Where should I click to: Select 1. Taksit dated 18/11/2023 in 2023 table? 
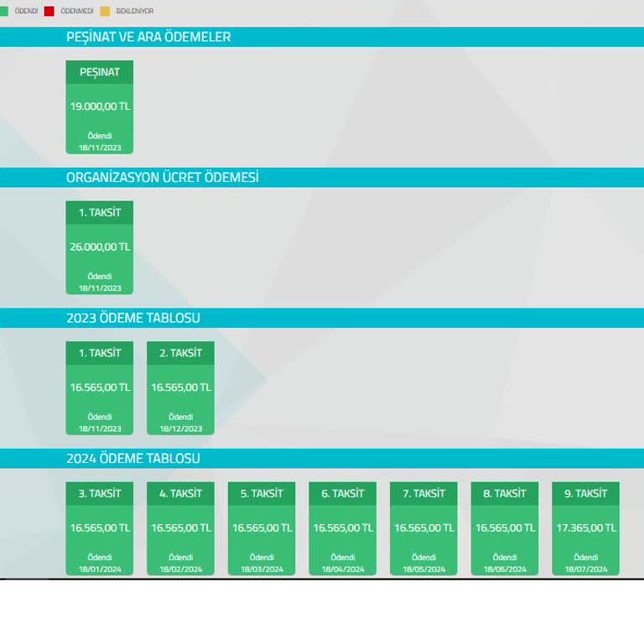click(100, 388)
